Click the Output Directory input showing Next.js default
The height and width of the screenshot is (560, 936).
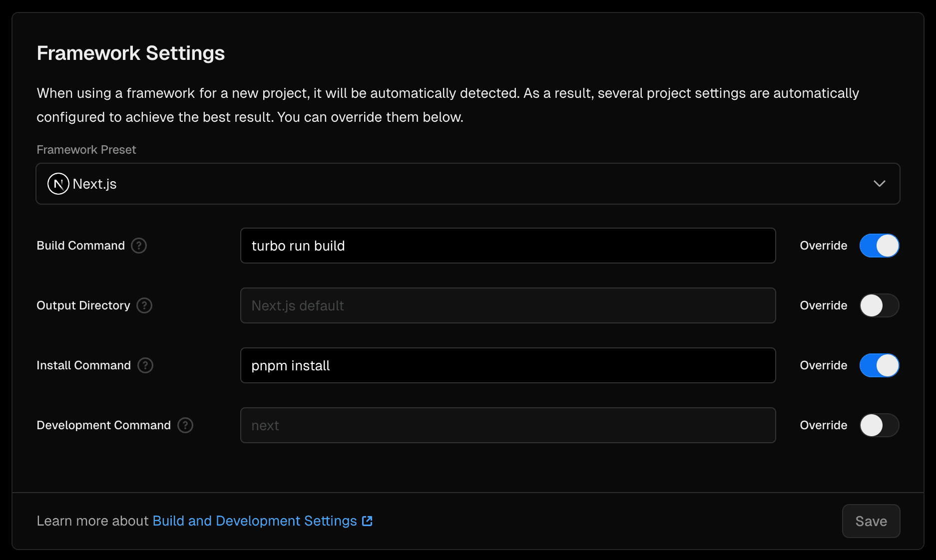(x=507, y=305)
